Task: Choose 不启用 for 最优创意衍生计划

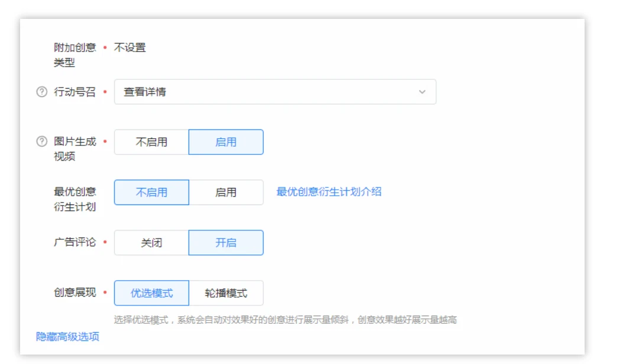Action: (x=151, y=193)
